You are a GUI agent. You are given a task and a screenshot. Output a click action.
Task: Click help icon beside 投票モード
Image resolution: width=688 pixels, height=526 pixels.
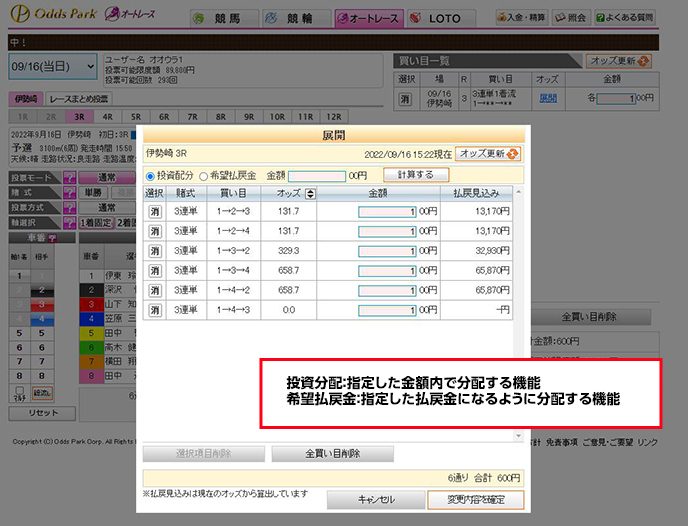click(69, 178)
